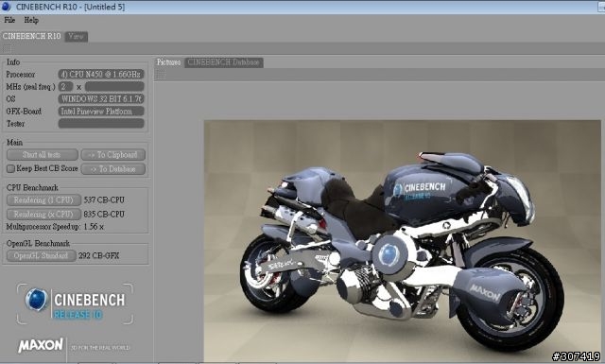
Task: Click the rendered motorcycle picture
Action: click(x=402, y=241)
